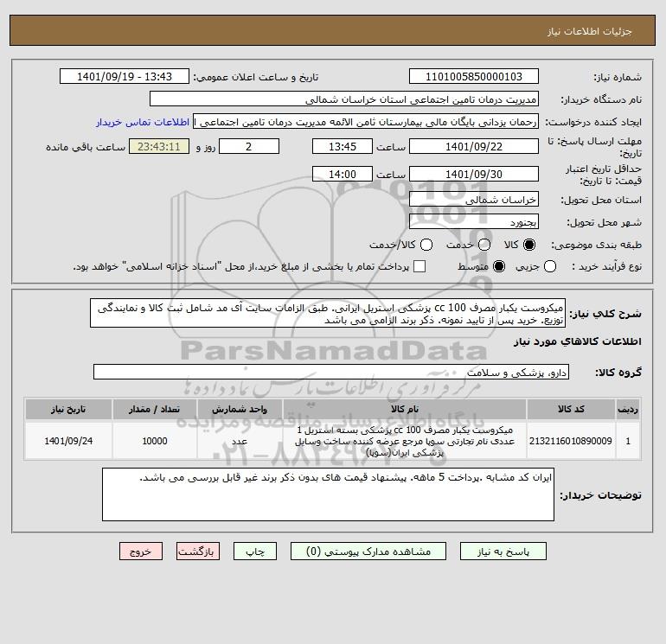Click the buyer organization name field
The height and width of the screenshot is (644, 666).
pos(344,99)
